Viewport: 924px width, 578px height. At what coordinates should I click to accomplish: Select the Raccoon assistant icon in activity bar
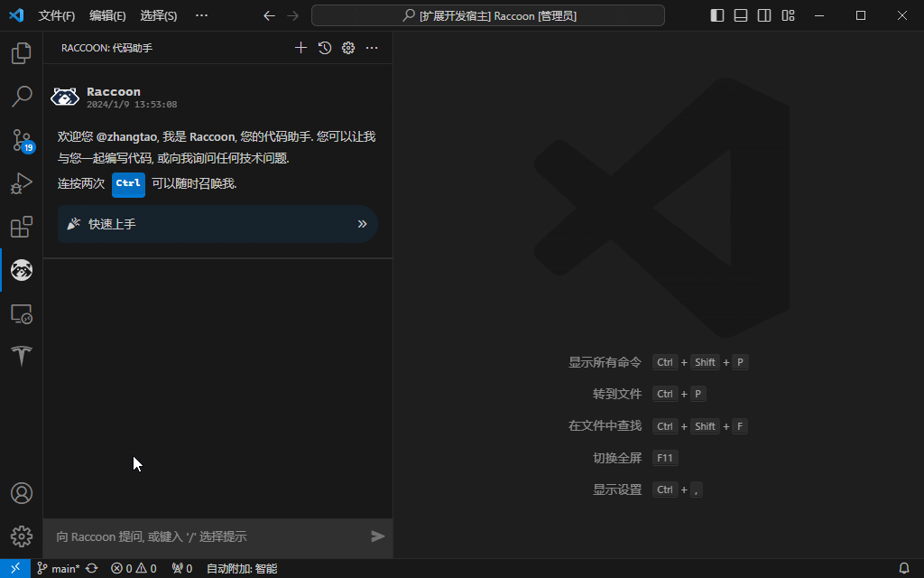click(x=21, y=270)
